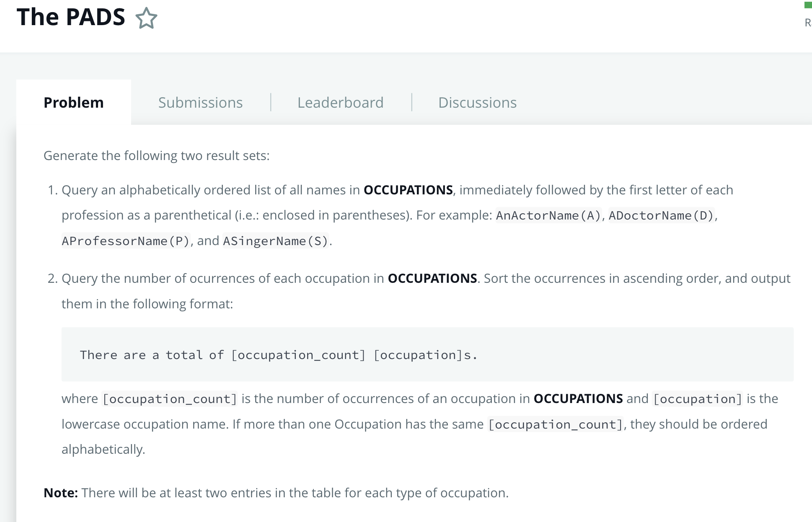Click the AProfessorName(P) code snippet
This screenshot has height=522, width=812.
point(126,241)
